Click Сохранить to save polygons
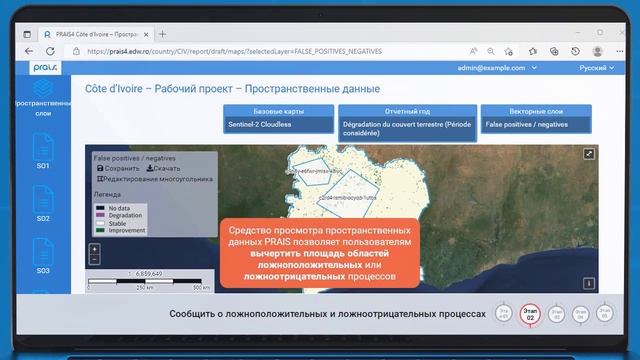This screenshot has width=640, height=360. click(x=118, y=168)
